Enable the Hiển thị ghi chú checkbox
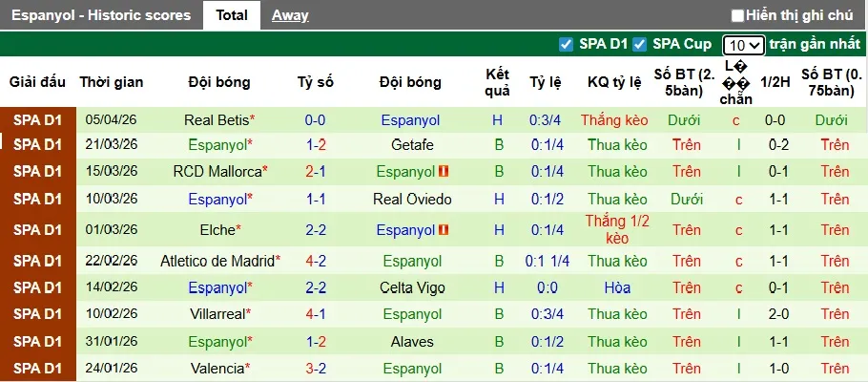 click(x=737, y=15)
